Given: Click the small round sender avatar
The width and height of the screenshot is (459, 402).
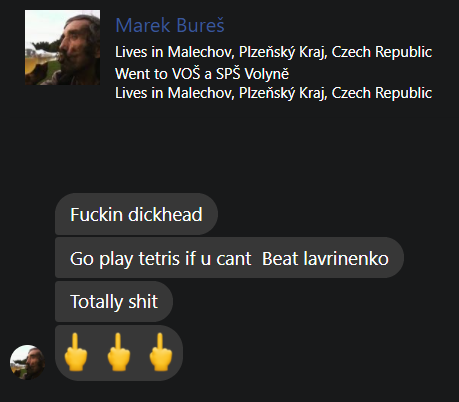Looking at the screenshot, I should pyautogui.click(x=27, y=362).
